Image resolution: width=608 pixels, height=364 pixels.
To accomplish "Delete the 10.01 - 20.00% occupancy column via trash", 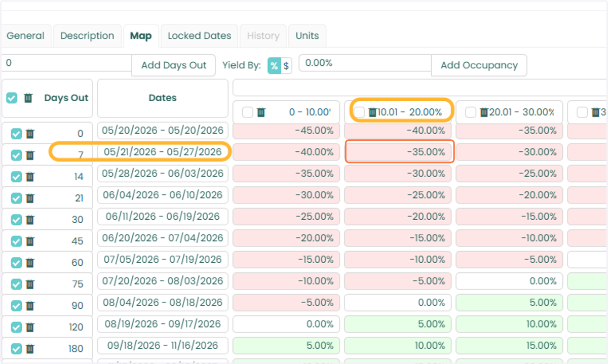I will point(372,112).
